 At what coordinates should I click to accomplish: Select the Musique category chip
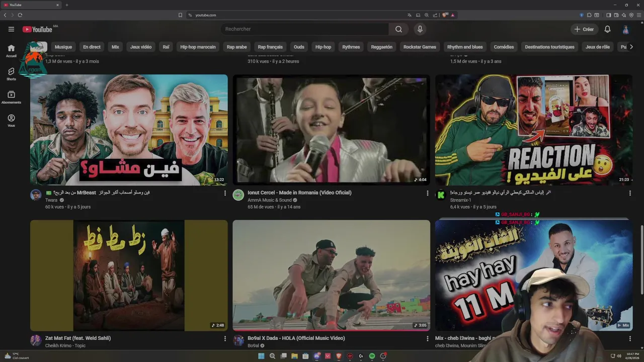click(x=63, y=47)
